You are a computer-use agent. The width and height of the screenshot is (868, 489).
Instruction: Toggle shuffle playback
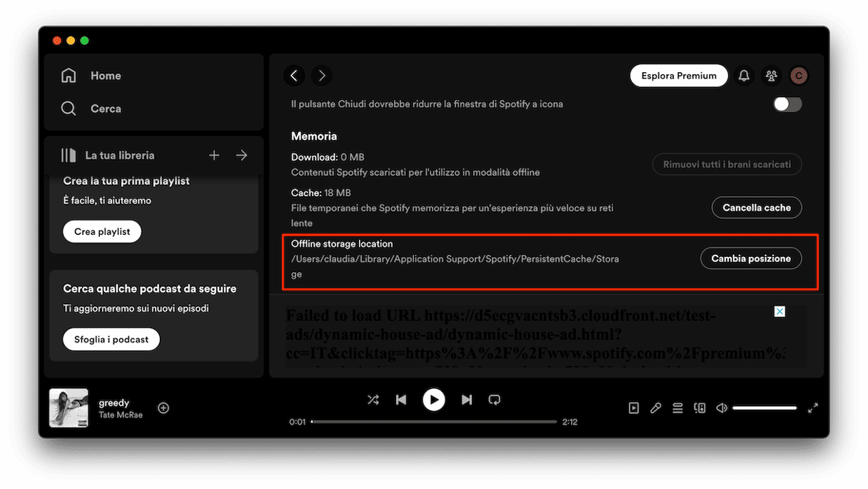pyautogui.click(x=373, y=400)
